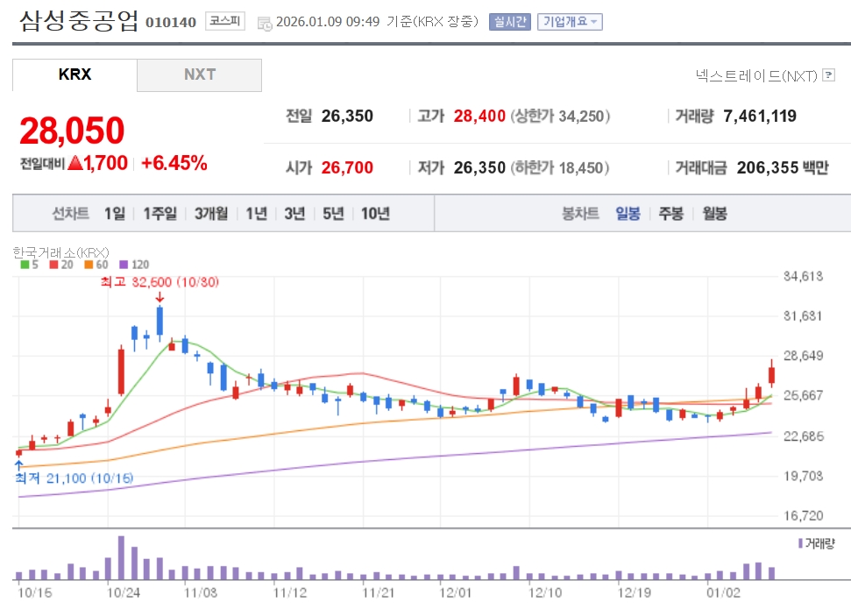The width and height of the screenshot is (851, 616).
Task: Click the stock name 삼성중공업
Action: (79, 21)
